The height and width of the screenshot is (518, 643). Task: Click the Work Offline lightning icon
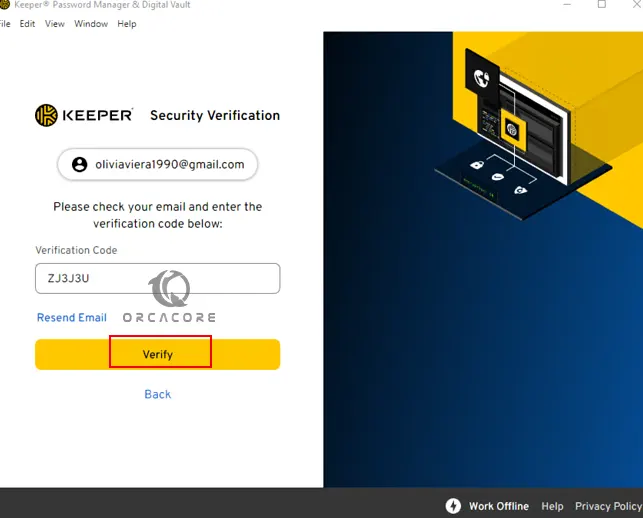pos(453,506)
